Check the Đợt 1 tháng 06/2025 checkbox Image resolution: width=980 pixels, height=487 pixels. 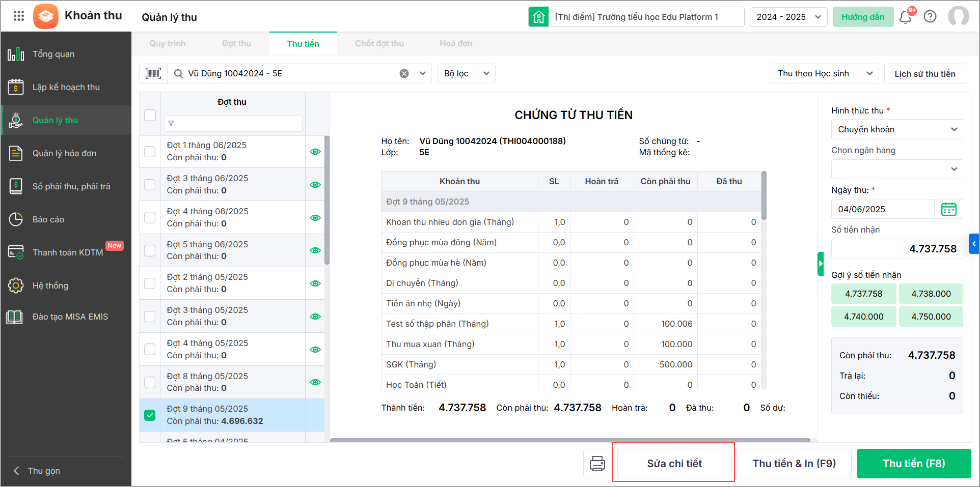150,152
